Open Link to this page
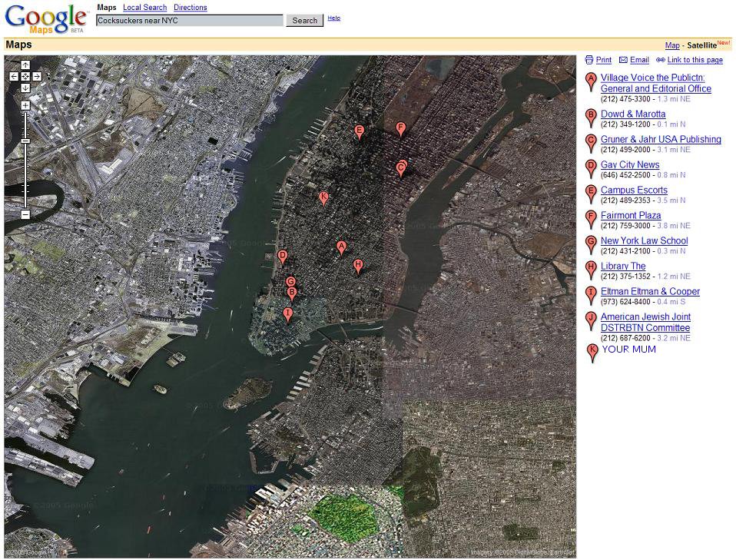Screen dimensions: 736x560 point(695,60)
